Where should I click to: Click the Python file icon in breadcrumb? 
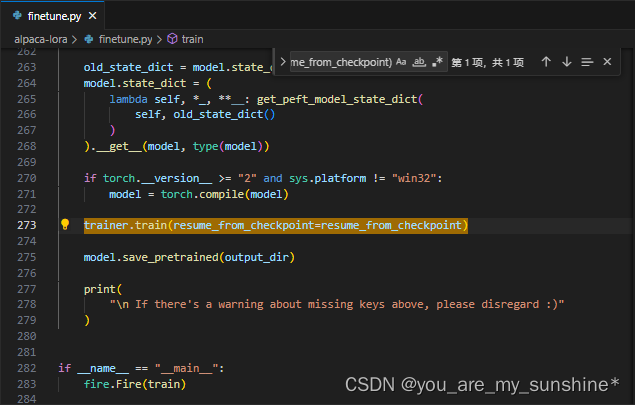(x=89, y=39)
